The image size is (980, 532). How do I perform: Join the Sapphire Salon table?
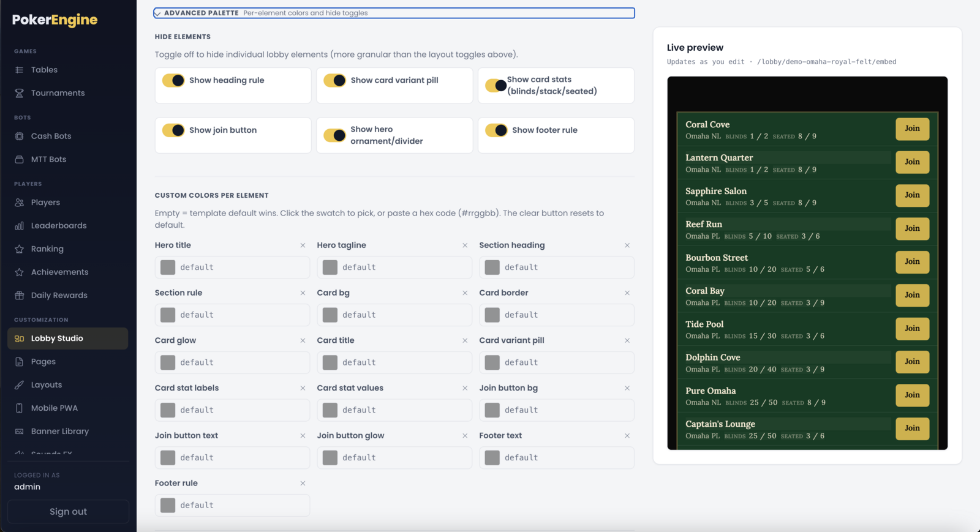click(912, 195)
